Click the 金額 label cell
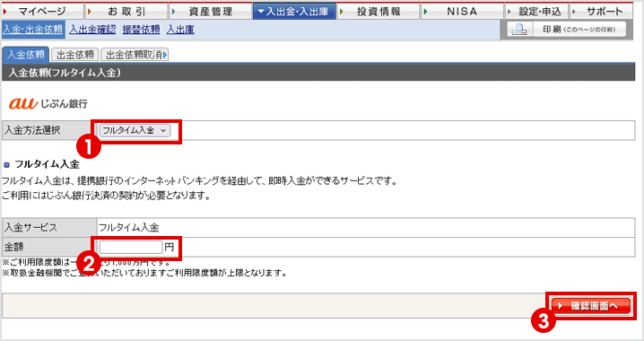The image size is (644, 341). [49, 247]
